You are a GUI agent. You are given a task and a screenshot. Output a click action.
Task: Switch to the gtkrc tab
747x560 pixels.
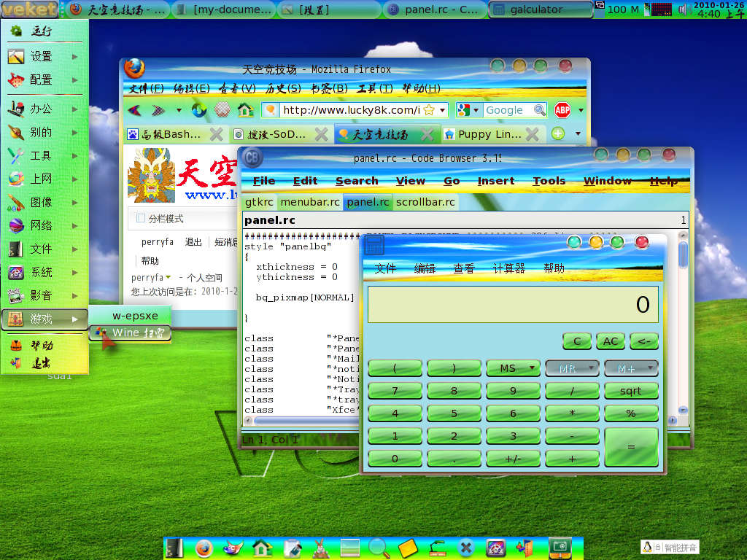[x=259, y=202]
